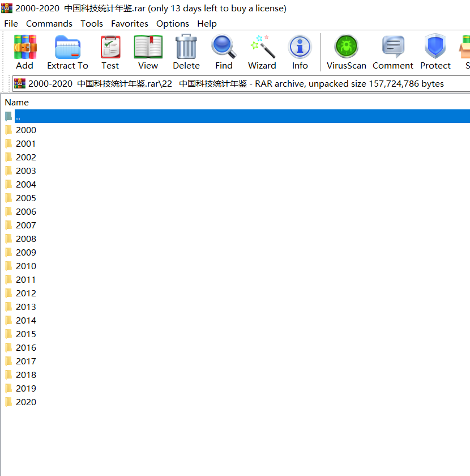This screenshot has height=476, width=470.
Task: Select folder 2010
Action: (26, 266)
